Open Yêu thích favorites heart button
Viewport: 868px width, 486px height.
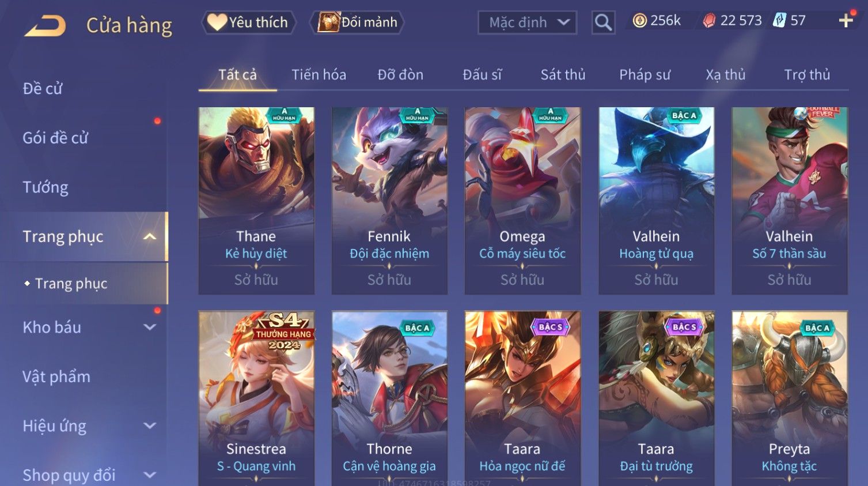248,22
